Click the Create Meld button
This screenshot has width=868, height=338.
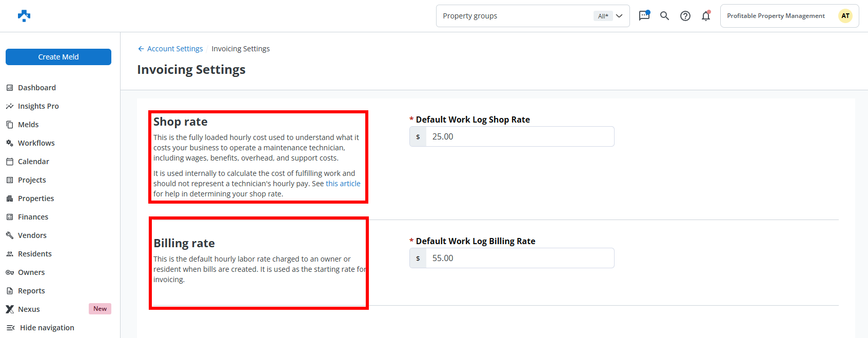coord(58,57)
